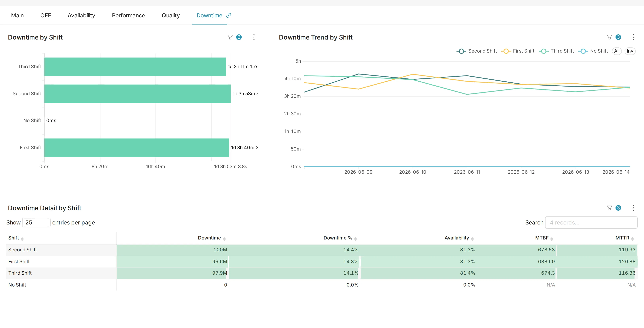The height and width of the screenshot is (328, 644).
Task: Select the Third Shift table row label
Action: point(20,273)
